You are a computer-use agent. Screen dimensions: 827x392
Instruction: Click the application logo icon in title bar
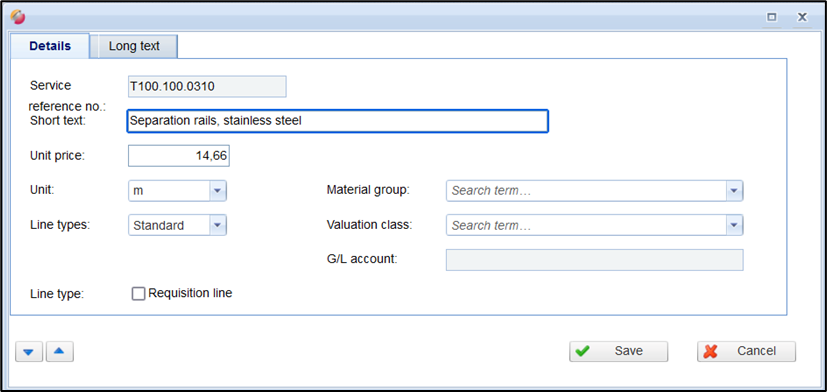[x=17, y=17]
